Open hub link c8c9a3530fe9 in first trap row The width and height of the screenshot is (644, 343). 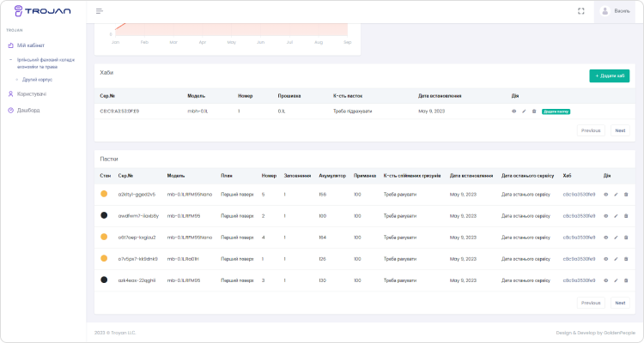[x=579, y=195]
